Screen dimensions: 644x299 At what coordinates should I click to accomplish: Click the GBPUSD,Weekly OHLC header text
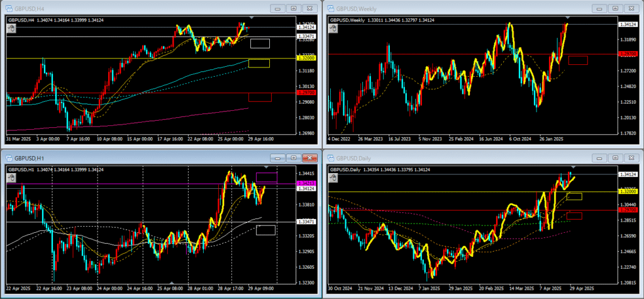(x=382, y=20)
